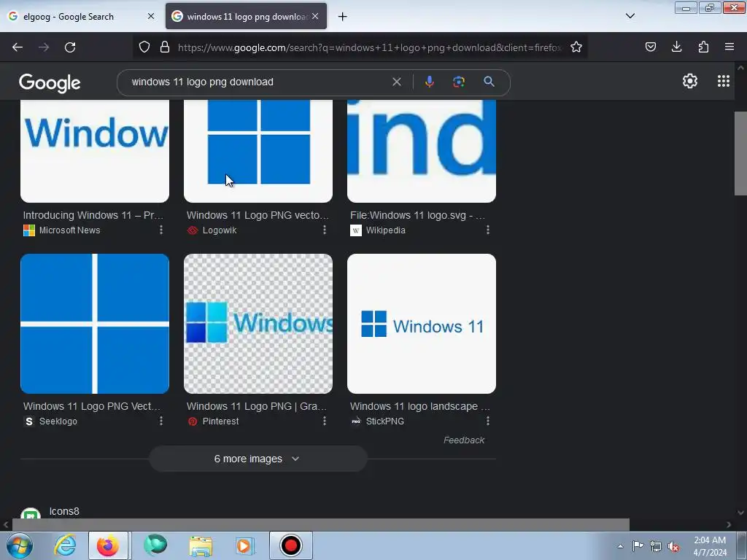Open Windows 11 Logo PNG Vector Seeklogo link

click(x=92, y=406)
